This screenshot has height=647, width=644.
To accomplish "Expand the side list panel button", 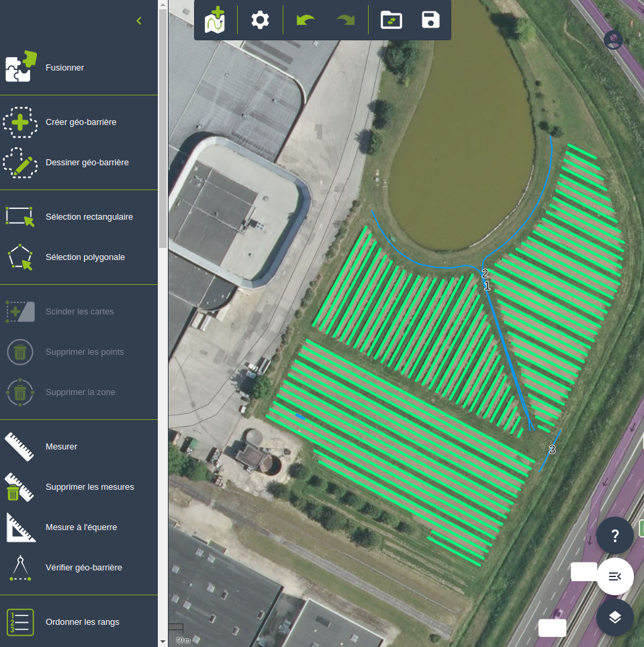I will pyautogui.click(x=614, y=576).
